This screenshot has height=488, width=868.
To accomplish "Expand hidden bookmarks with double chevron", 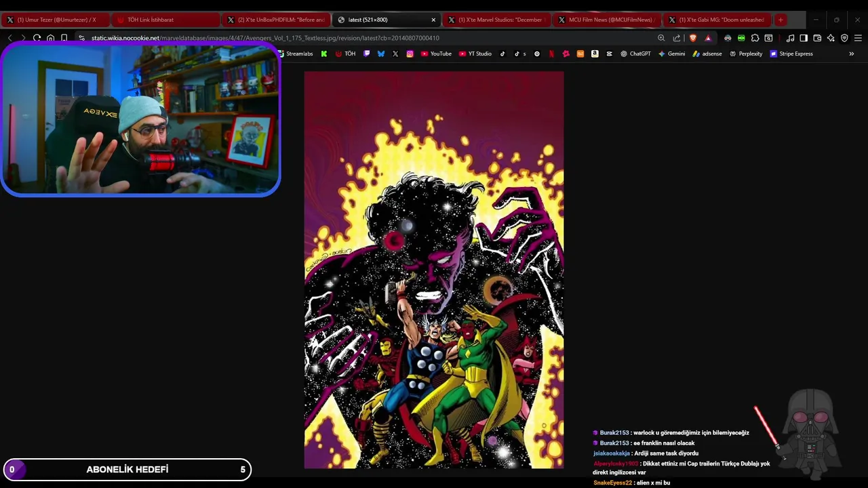I will tap(852, 54).
